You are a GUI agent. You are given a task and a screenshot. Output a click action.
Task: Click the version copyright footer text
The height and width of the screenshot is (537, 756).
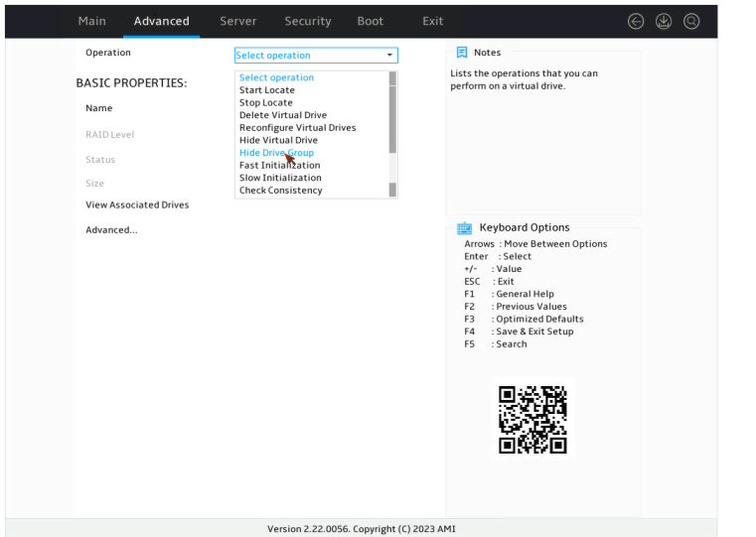[362, 529]
